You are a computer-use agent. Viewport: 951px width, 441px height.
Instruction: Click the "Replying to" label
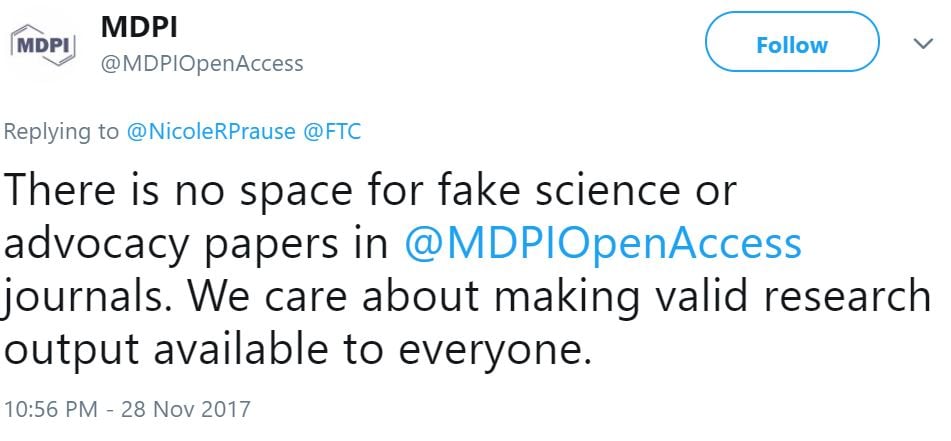pos(62,131)
